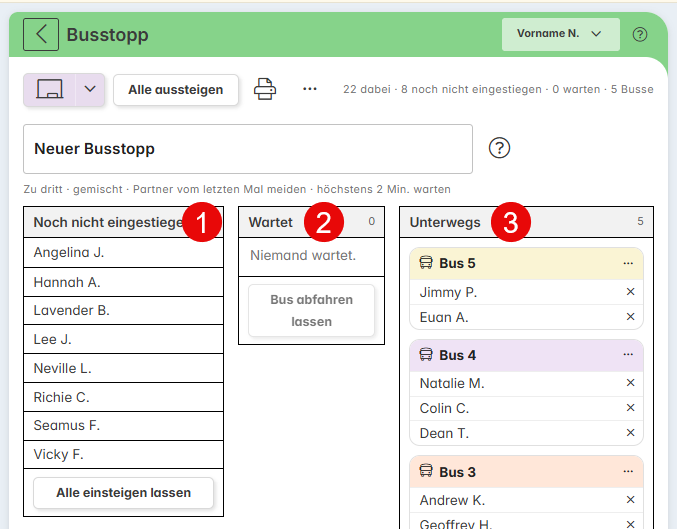This screenshot has height=529, width=677.
Task: Click the help icon in the green header
Action: point(639,35)
